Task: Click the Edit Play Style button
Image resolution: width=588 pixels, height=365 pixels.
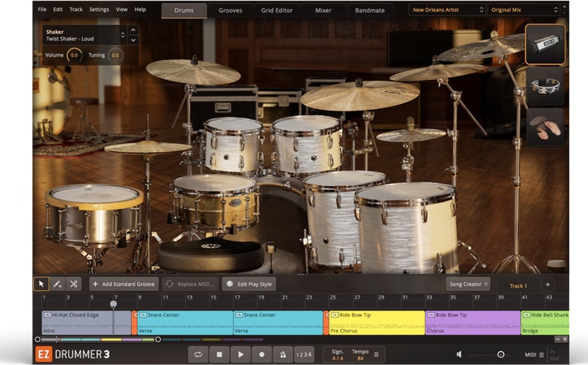Action: [x=249, y=284]
